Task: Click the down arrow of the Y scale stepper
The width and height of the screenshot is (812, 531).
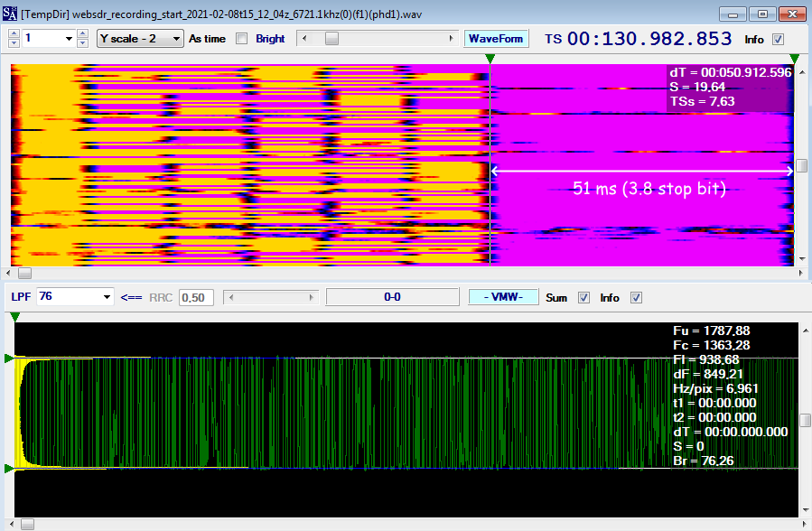Action: click(82, 42)
